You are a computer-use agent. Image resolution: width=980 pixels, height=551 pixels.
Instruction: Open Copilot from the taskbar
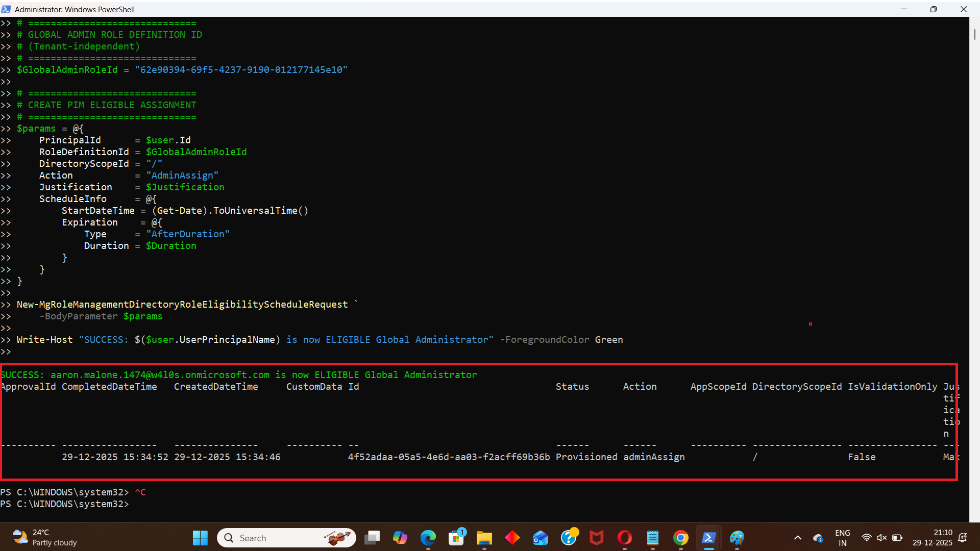point(400,538)
